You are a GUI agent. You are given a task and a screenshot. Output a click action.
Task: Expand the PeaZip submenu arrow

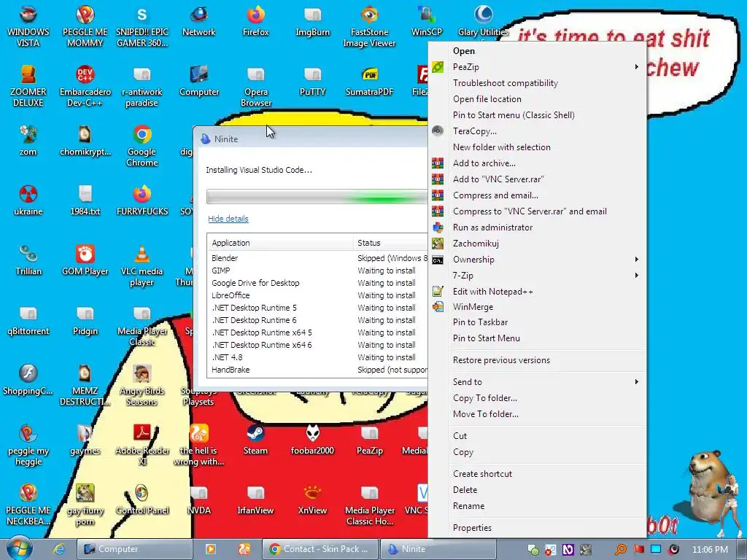pyautogui.click(x=636, y=66)
